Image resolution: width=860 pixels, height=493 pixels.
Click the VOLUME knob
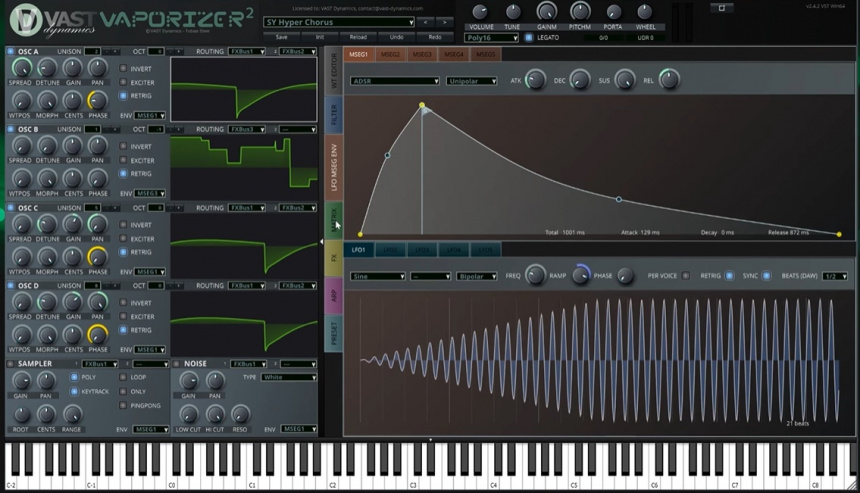[x=480, y=12]
